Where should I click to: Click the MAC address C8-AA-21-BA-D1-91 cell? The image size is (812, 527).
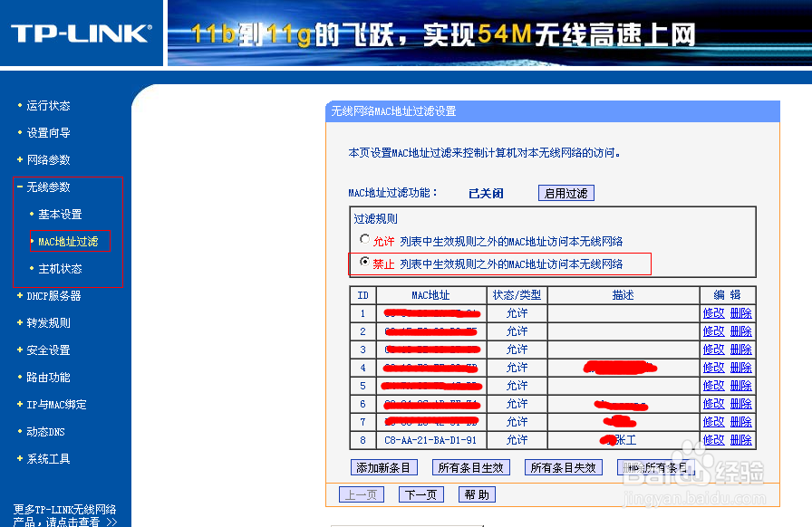430,440
